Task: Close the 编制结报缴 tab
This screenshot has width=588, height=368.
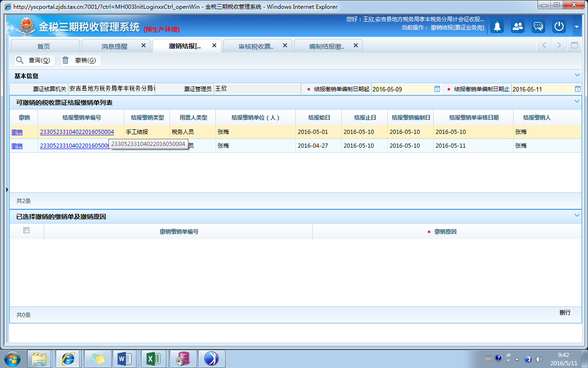Action: (356, 46)
